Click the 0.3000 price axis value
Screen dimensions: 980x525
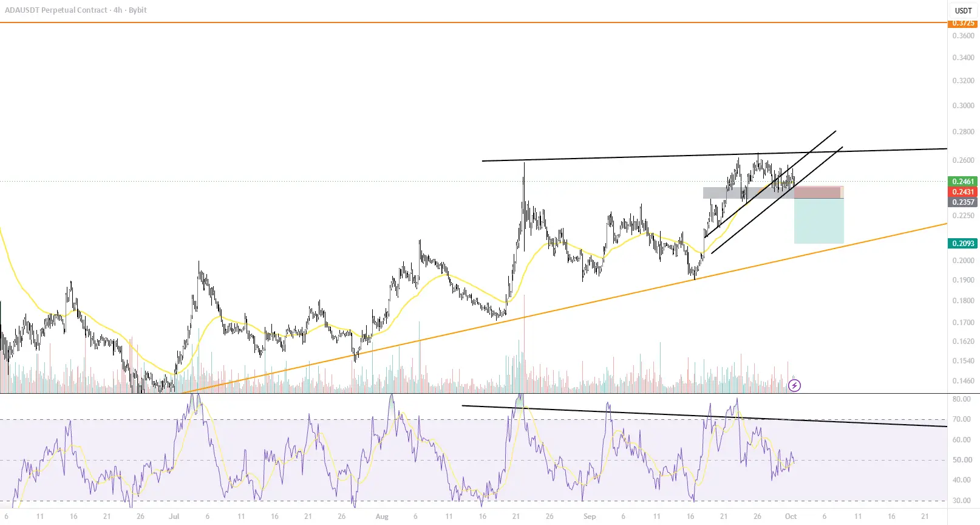pyautogui.click(x=963, y=105)
